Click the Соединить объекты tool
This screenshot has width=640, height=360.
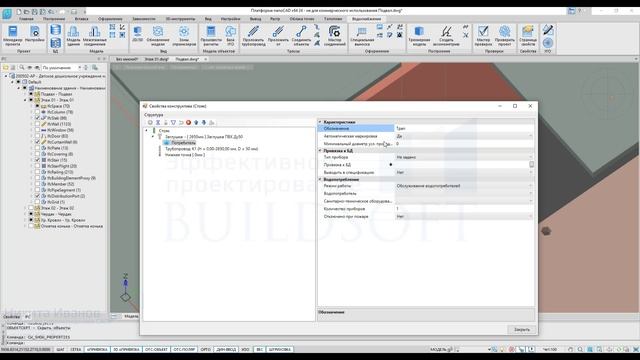tap(301, 36)
